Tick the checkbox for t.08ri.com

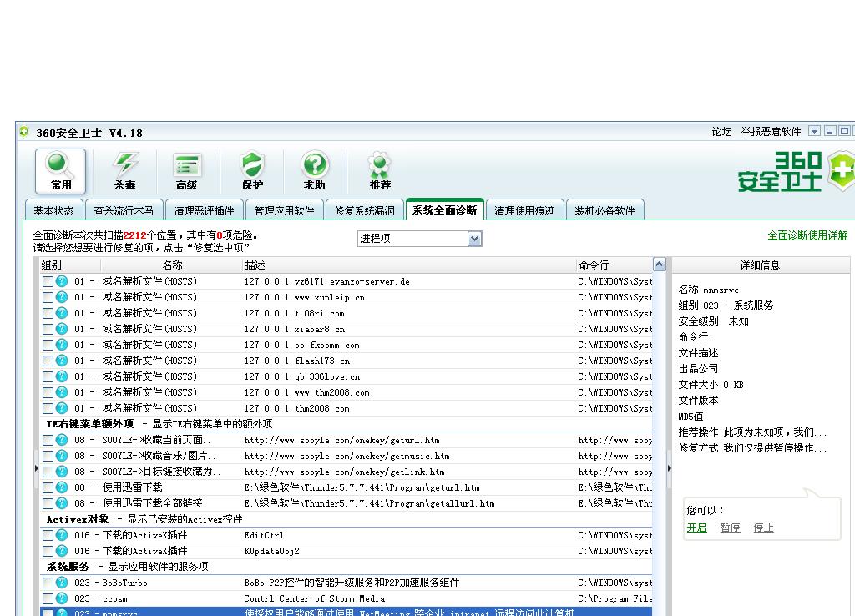click(x=48, y=314)
